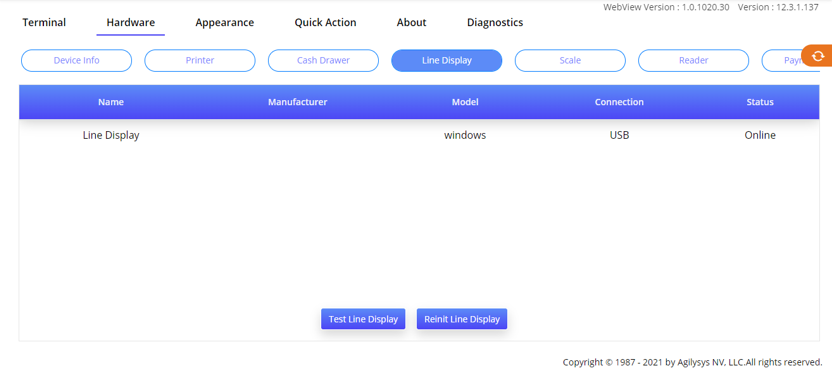Open the Appearance tab
This screenshot has height=374, width=832.
tap(224, 22)
